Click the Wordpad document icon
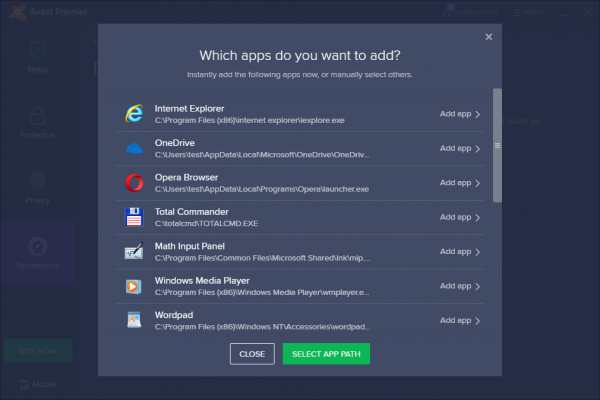Screen dimensions: 600x400 click(134, 320)
